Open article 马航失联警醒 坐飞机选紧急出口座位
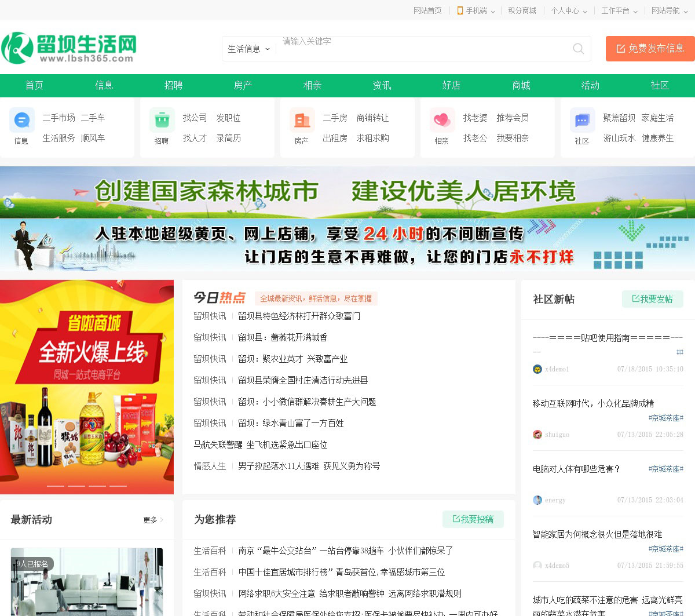695x616 pixels. point(261,444)
